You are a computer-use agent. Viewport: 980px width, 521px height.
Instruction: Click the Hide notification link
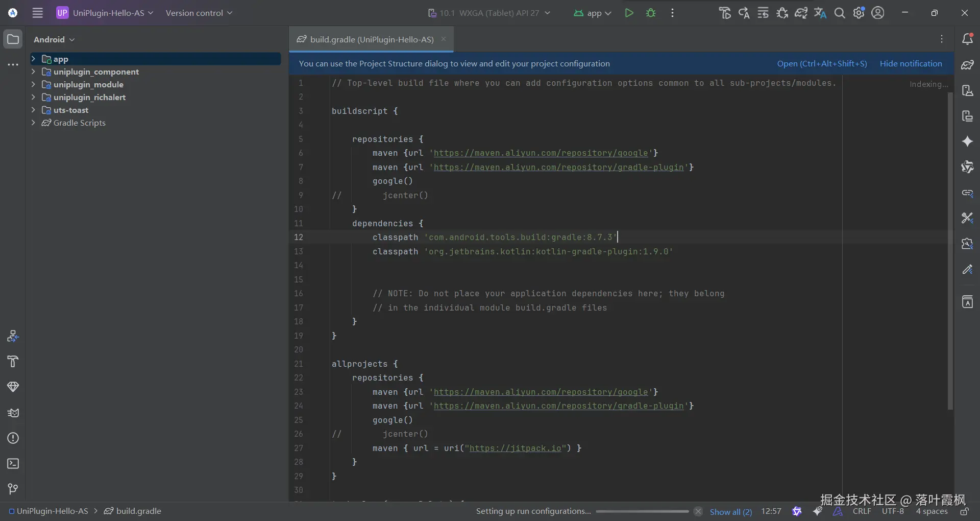coord(911,64)
